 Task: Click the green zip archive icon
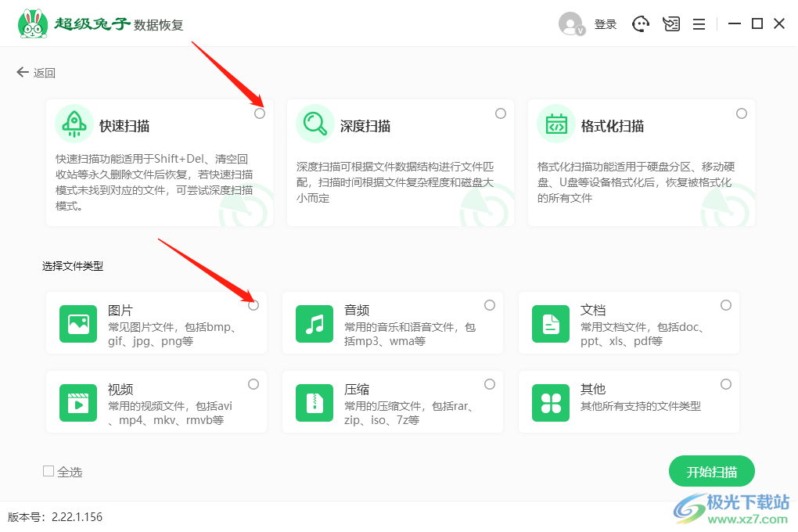tap(315, 403)
